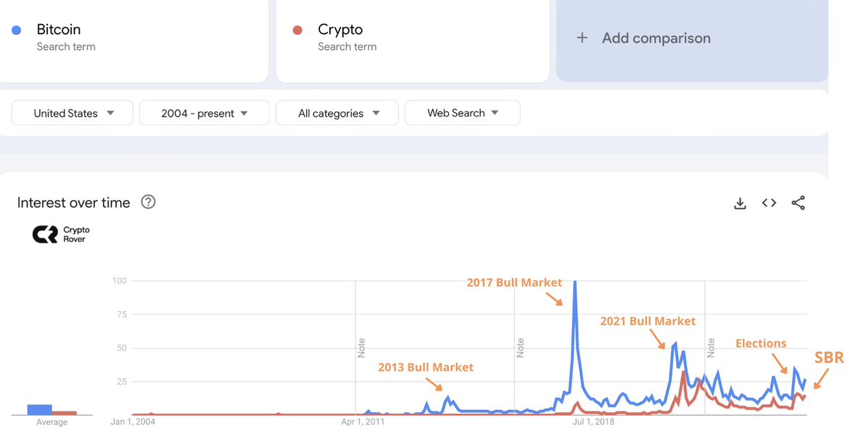This screenshot has height=447, width=868.
Task: Click the blue Bitcoin average bar
Action: [x=39, y=409]
